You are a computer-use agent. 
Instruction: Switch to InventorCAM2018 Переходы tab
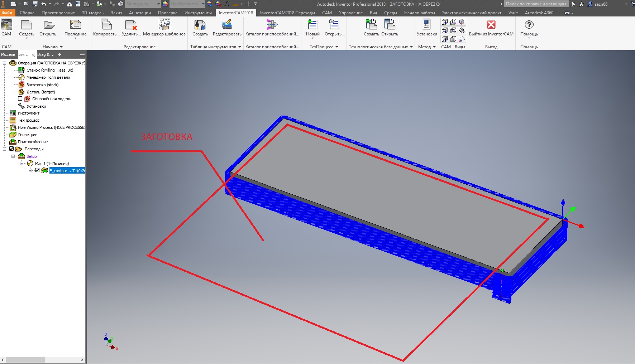click(287, 13)
